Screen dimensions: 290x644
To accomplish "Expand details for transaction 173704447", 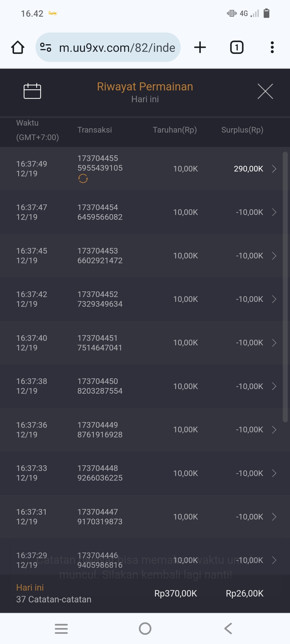I will pyautogui.click(x=274, y=517).
